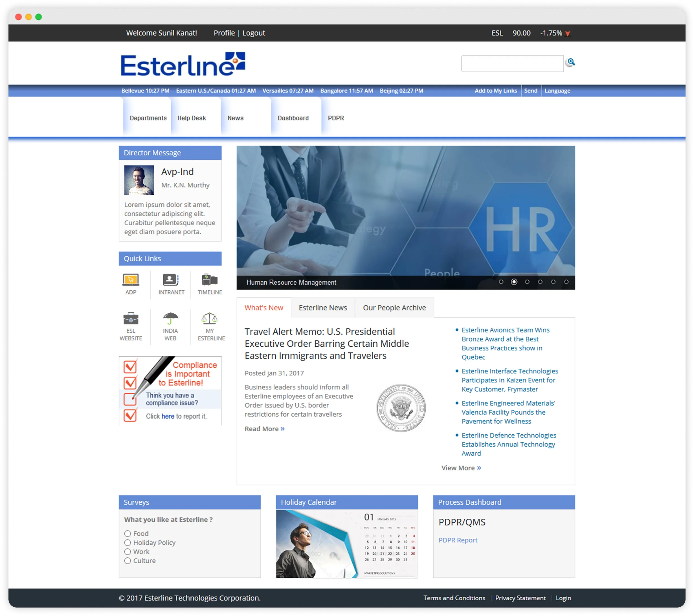Image resolution: width=694 pixels, height=616 pixels.
Task: Click the Human Resource Management caption
Action: (291, 282)
